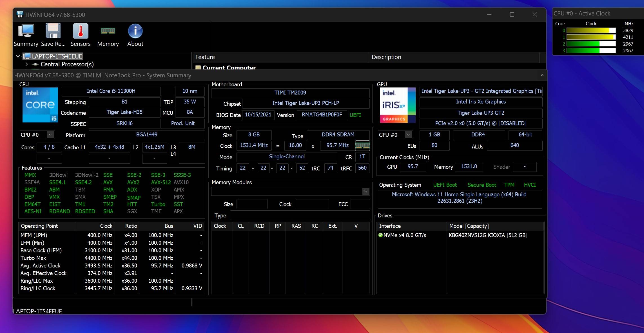Screen dimensions: 644x333
Task: Click the Save Report toolbar icon
Action: [53, 31]
